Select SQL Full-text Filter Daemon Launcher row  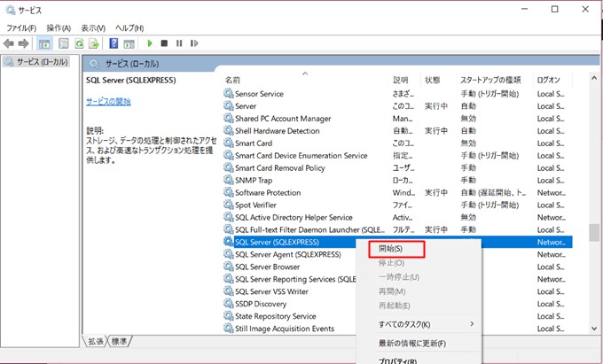click(397, 229)
